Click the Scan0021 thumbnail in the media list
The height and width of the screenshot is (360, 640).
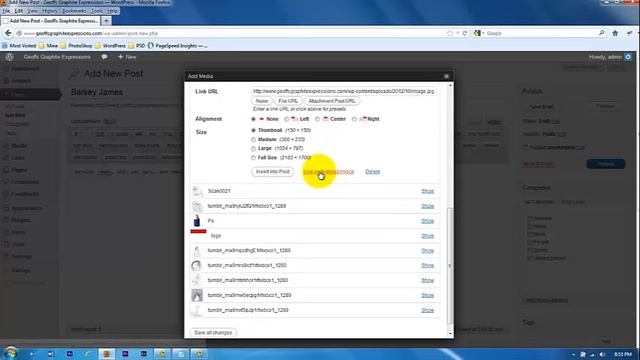[x=197, y=191]
